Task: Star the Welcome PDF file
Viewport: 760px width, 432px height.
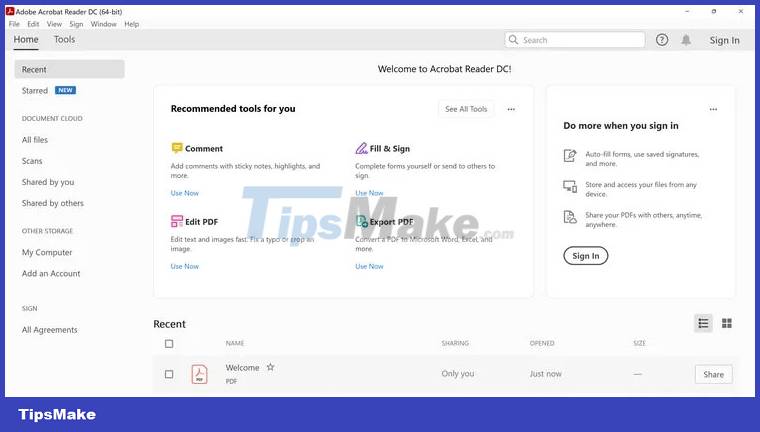Action: tap(270, 367)
